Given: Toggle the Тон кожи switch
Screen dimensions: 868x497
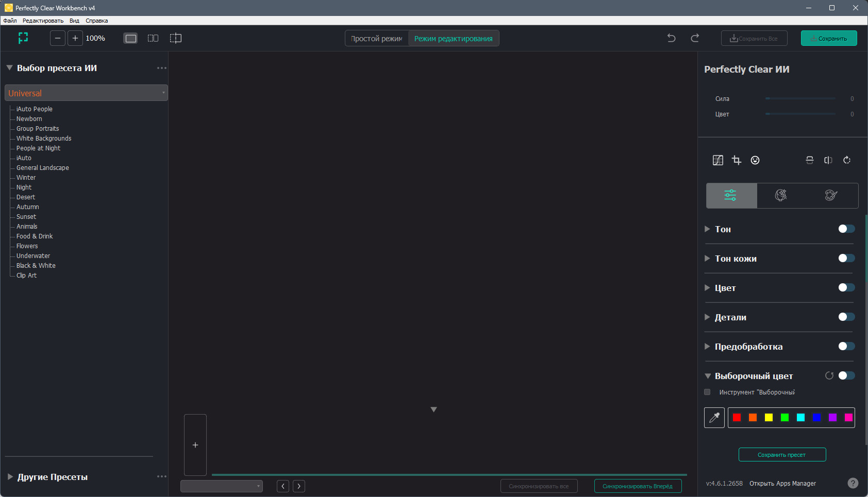Looking at the screenshot, I should click(x=846, y=258).
